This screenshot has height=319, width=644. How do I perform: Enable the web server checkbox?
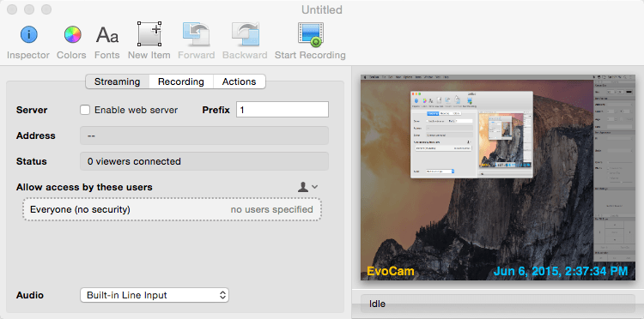coord(85,110)
